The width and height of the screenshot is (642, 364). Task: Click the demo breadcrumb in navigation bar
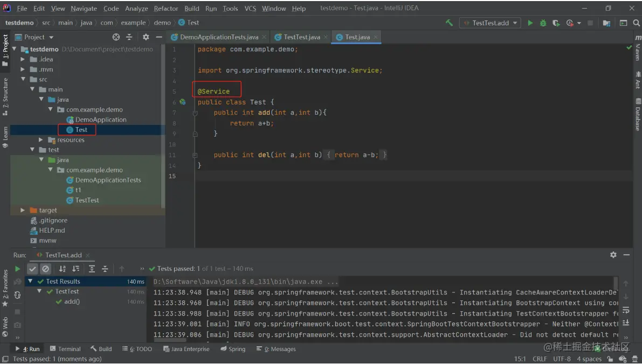[162, 23]
